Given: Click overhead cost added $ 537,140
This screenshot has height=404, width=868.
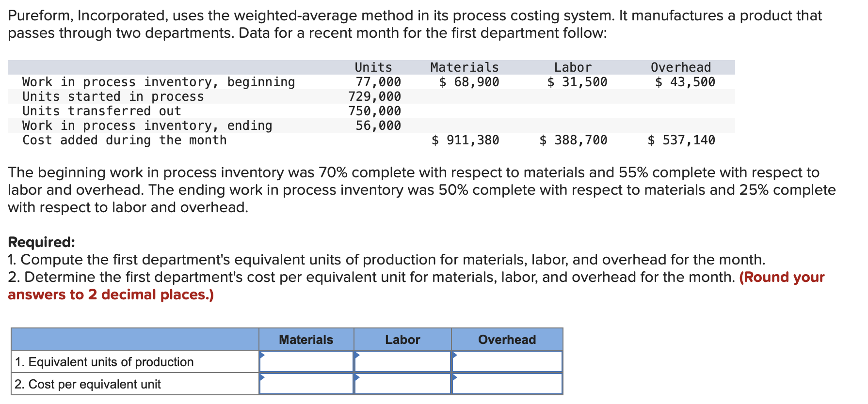Looking at the screenshot, I should (681, 140).
